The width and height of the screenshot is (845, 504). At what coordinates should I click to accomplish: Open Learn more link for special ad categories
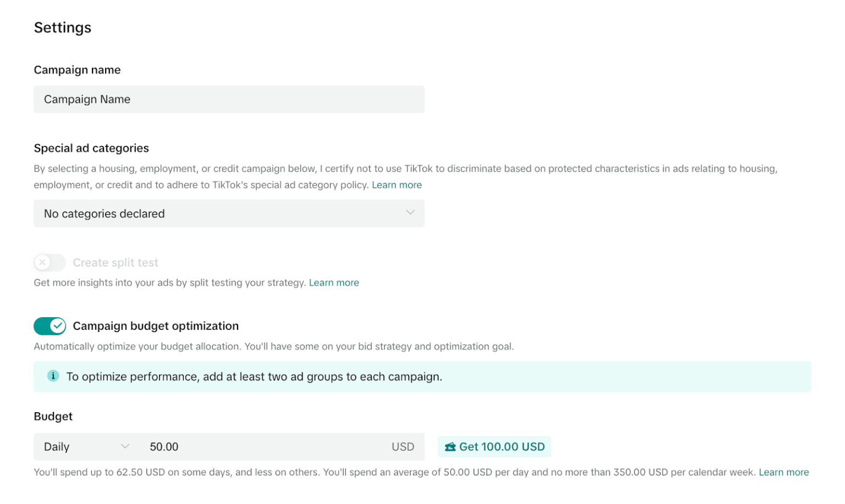(x=397, y=185)
